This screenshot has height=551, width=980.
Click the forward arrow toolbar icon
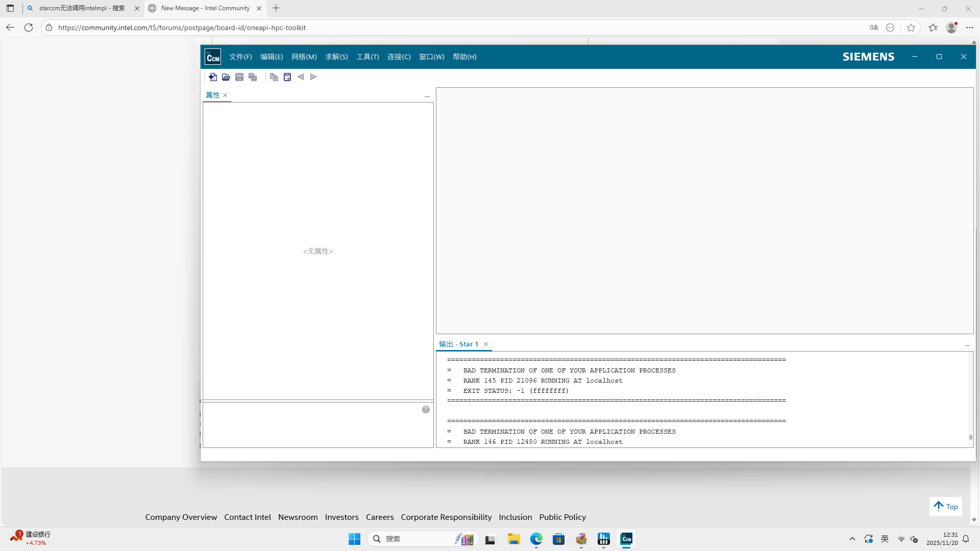click(313, 77)
